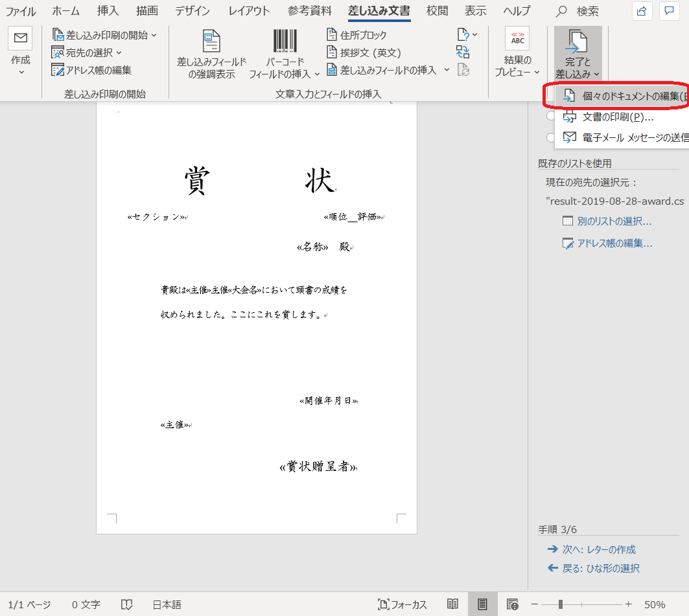This screenshot has width=689, height=616.
Task: Expand the 差し込み印刷の開始 dropdown
Action: (104, 35)
